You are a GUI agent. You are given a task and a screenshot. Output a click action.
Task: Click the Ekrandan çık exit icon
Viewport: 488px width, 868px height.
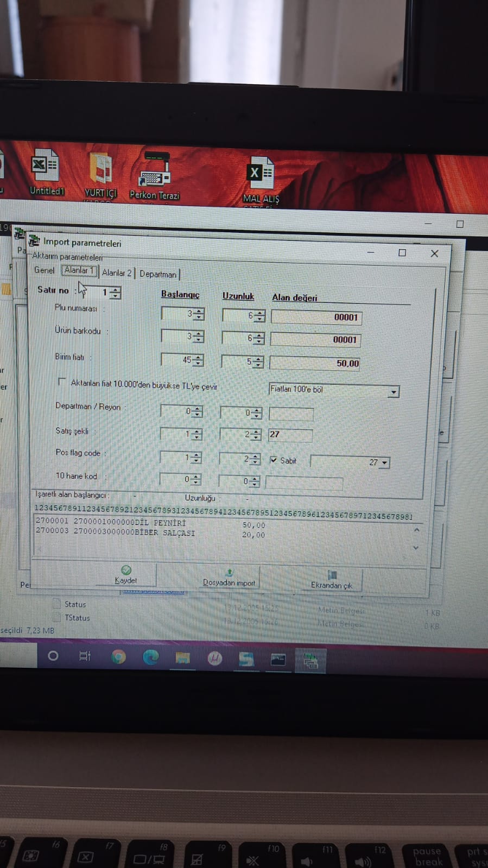[332, 575]
